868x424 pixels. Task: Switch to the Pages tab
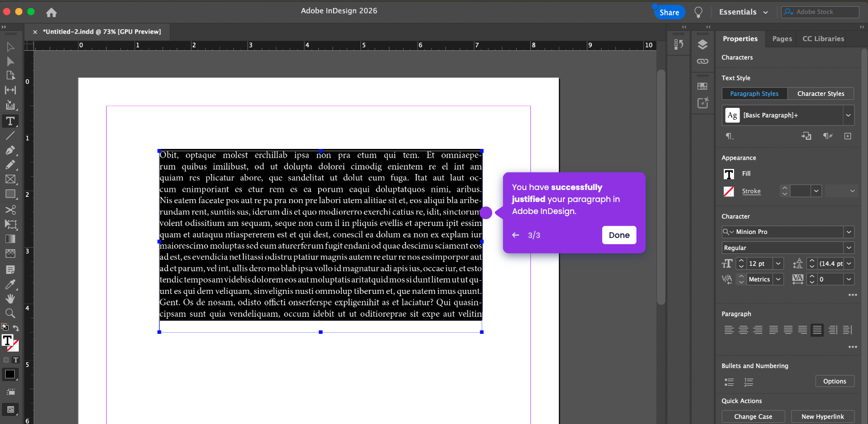coord(782,39)
